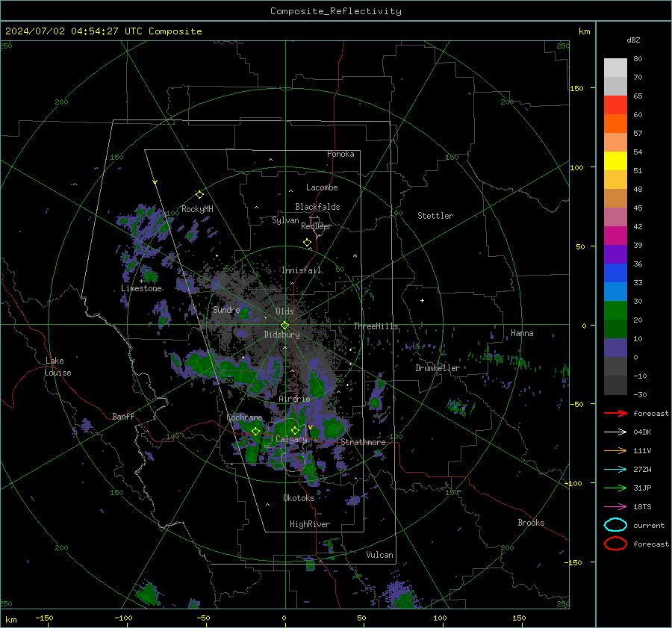Click the Sylvan label

tap(285, 220)
